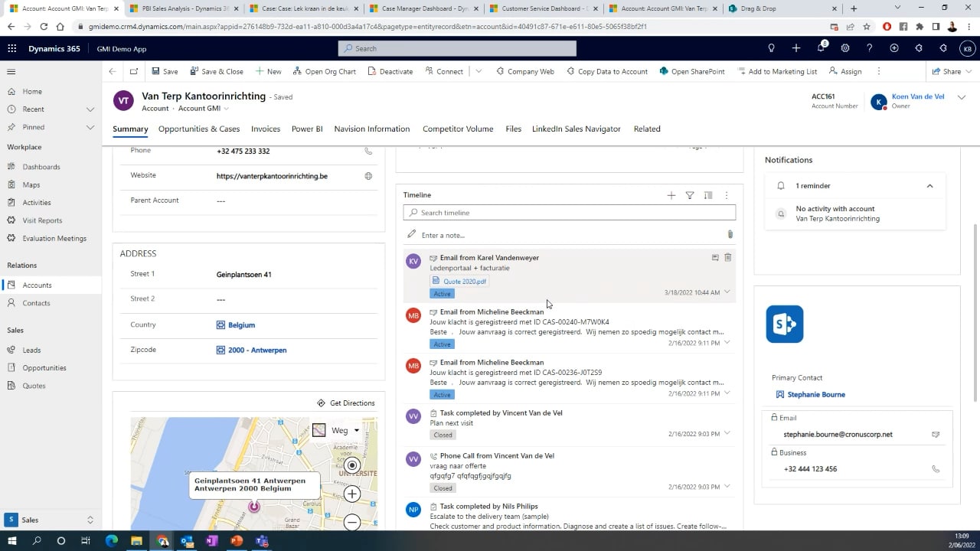Expand the Karel Vandenweyer email timeline entry
The image size is (980, 551).
727,292
